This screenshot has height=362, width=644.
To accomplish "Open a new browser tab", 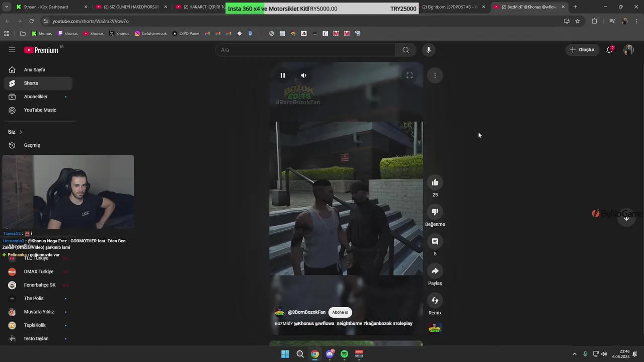I will [575, 7].
